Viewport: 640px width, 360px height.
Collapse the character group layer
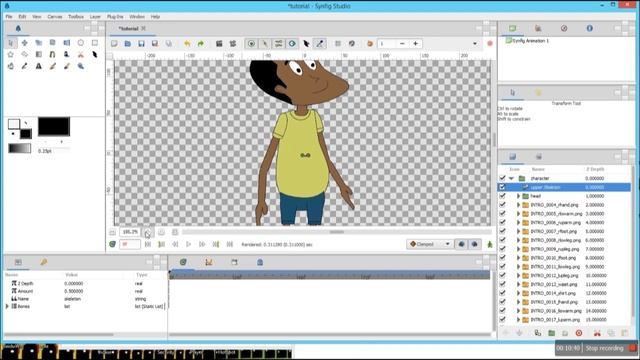tap(511, 178)
